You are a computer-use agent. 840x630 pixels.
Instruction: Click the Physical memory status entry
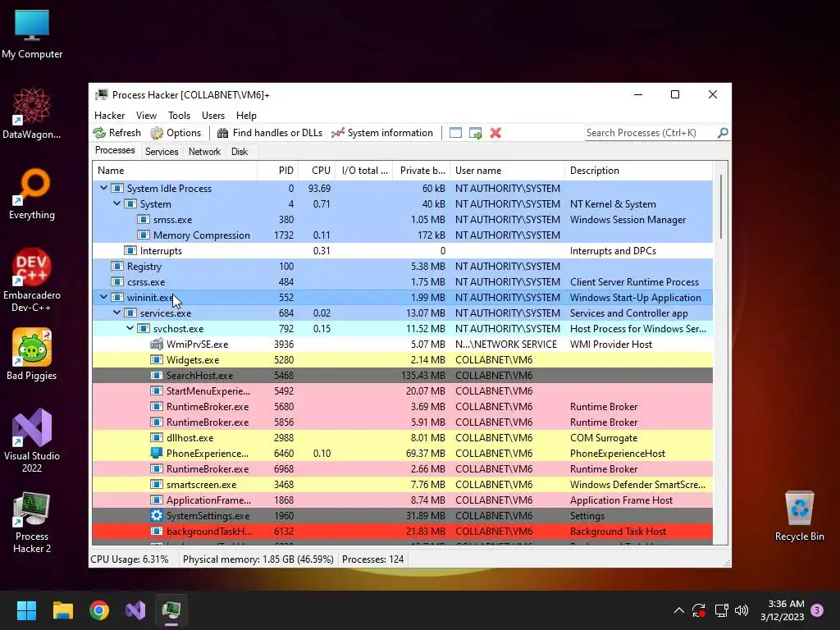258,559
